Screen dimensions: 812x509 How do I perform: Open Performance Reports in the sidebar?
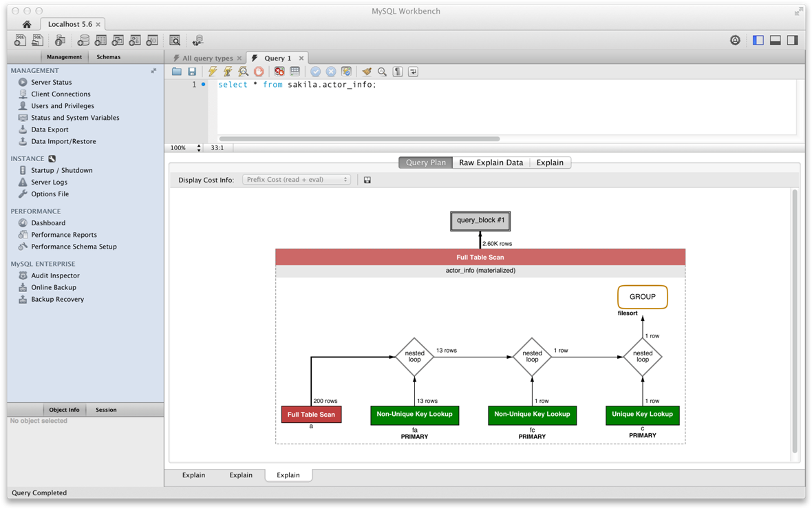tap(64, 235)
